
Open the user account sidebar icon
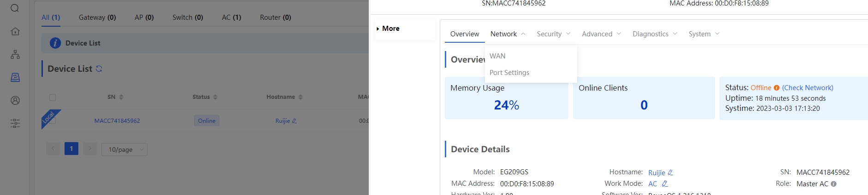(x=15, y=100)
